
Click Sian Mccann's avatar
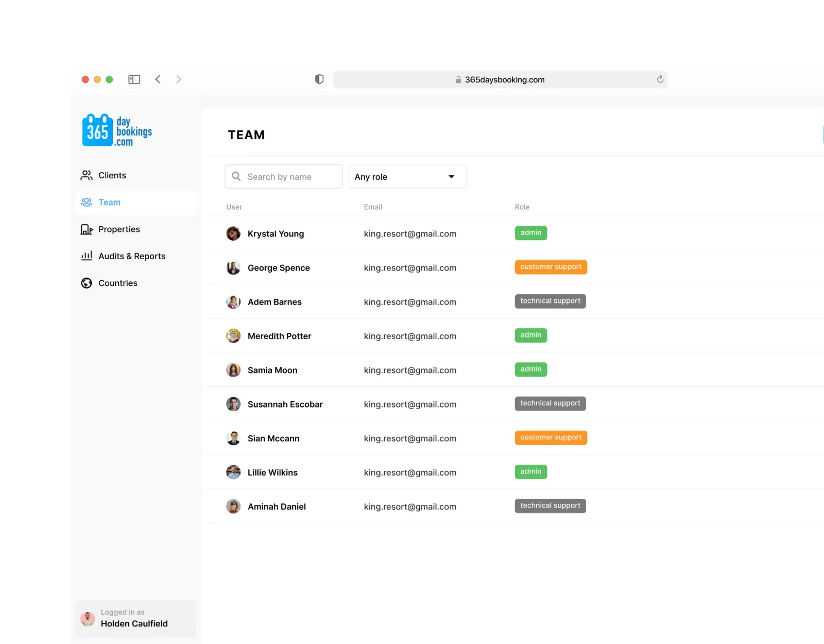point(233,438)
